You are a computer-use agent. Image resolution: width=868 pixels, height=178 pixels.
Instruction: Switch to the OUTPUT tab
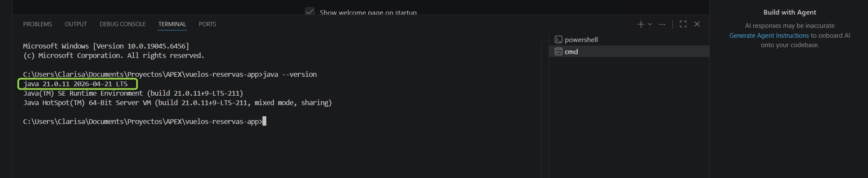coord(76,24)
